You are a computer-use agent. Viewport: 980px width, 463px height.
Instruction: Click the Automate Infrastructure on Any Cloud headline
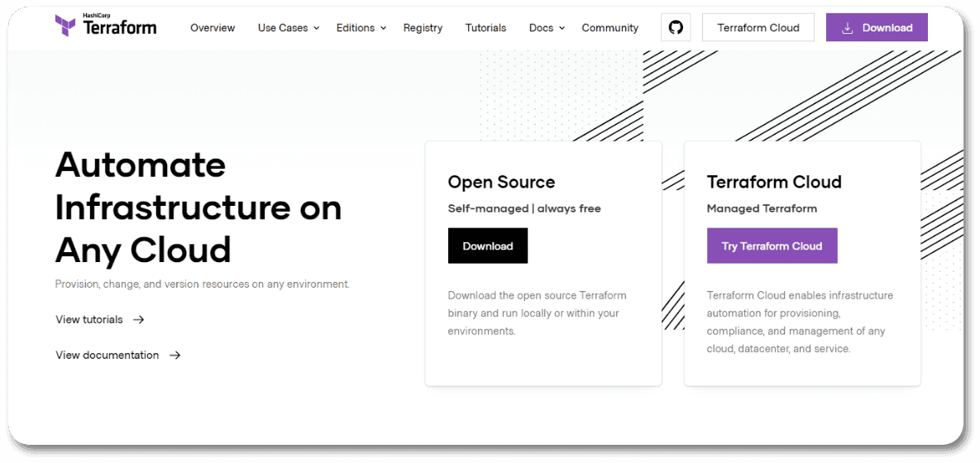pos(198,208)
